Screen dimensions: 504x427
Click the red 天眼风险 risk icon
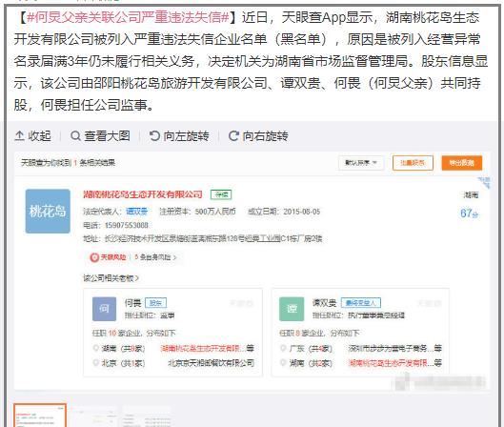pyautogui.click(x=94, y=257)
